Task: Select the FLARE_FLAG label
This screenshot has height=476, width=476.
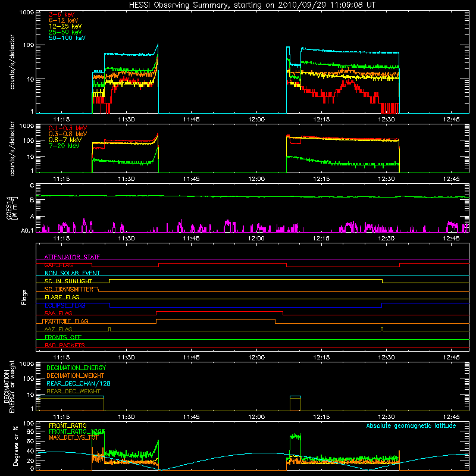Action: coord(62,297)
